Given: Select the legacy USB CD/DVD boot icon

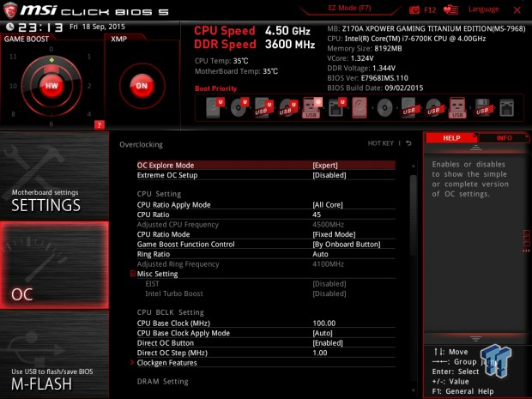Looking at the screenshot, I should coord(433,108).
